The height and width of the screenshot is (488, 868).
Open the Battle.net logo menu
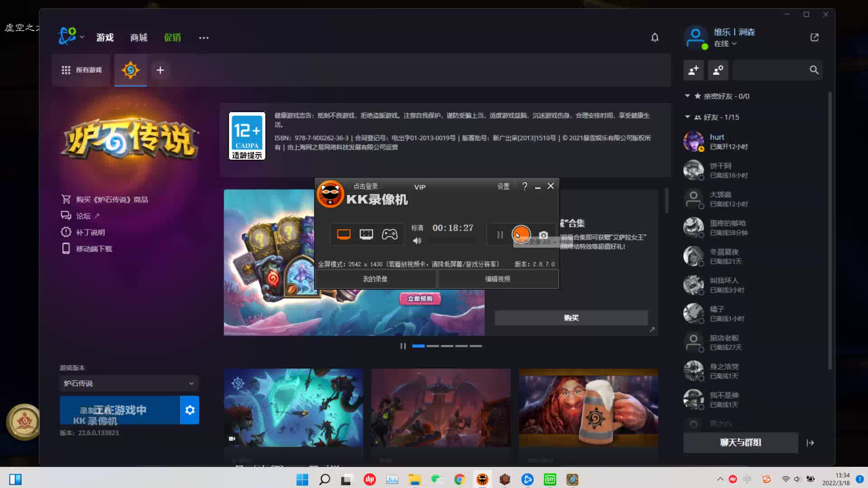[67, 36]
